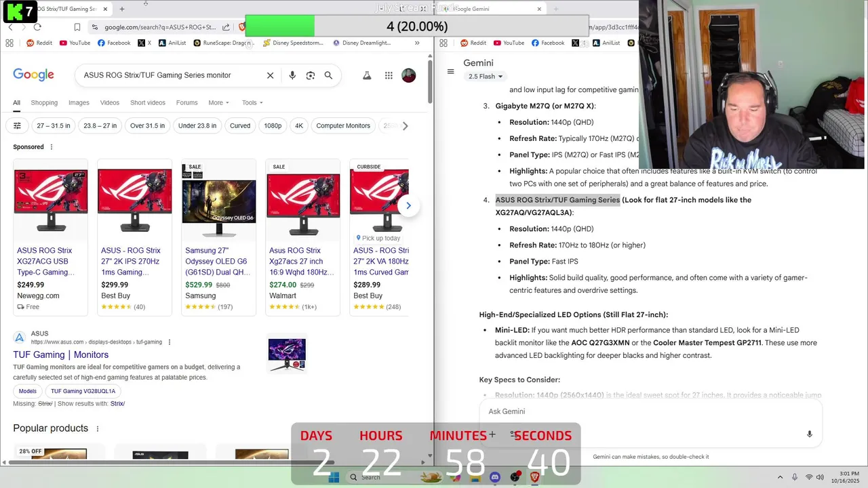Start Google voice search

pos(292,75)
